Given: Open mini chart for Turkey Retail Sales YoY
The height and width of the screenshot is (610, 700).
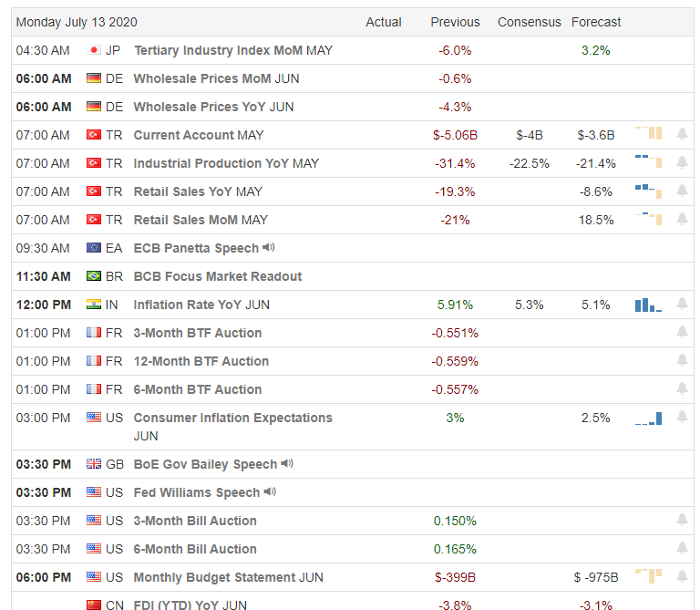Looking at the screenshot, I should [x=648, y=191].
